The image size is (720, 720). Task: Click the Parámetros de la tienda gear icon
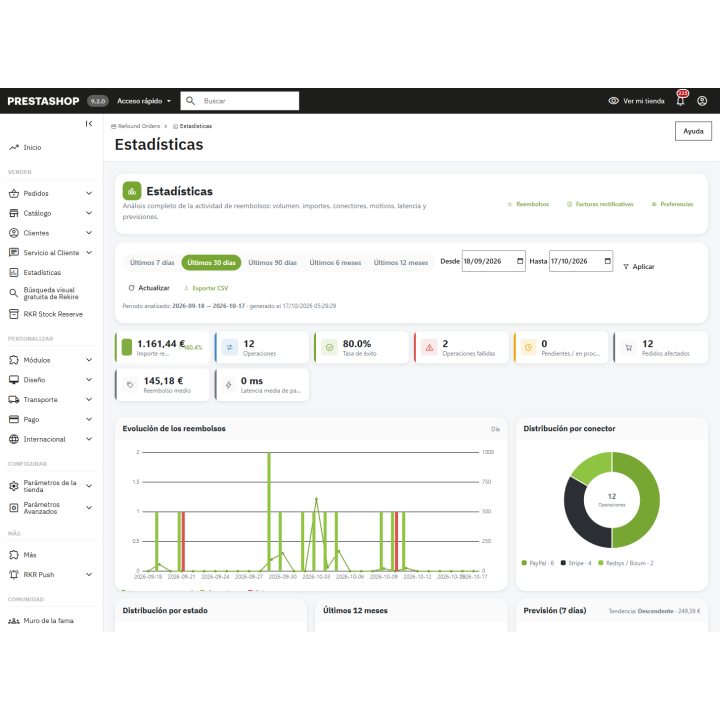coord(14,486)
